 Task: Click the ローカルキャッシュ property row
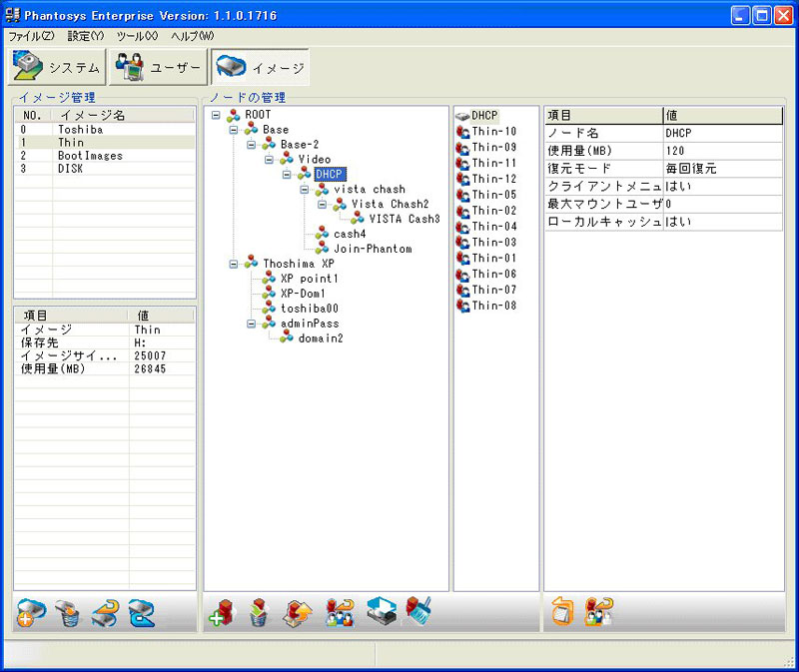click(x=664, y=222)
